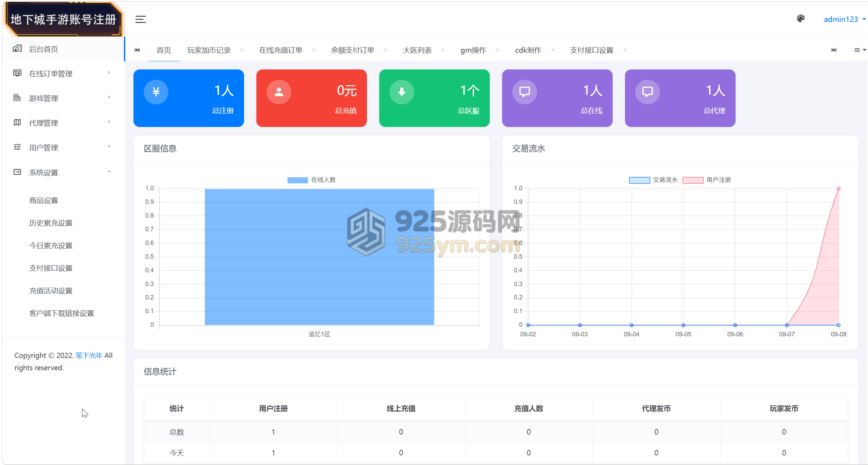Open 充值活动设置 submenu item

tap(51, 291)
